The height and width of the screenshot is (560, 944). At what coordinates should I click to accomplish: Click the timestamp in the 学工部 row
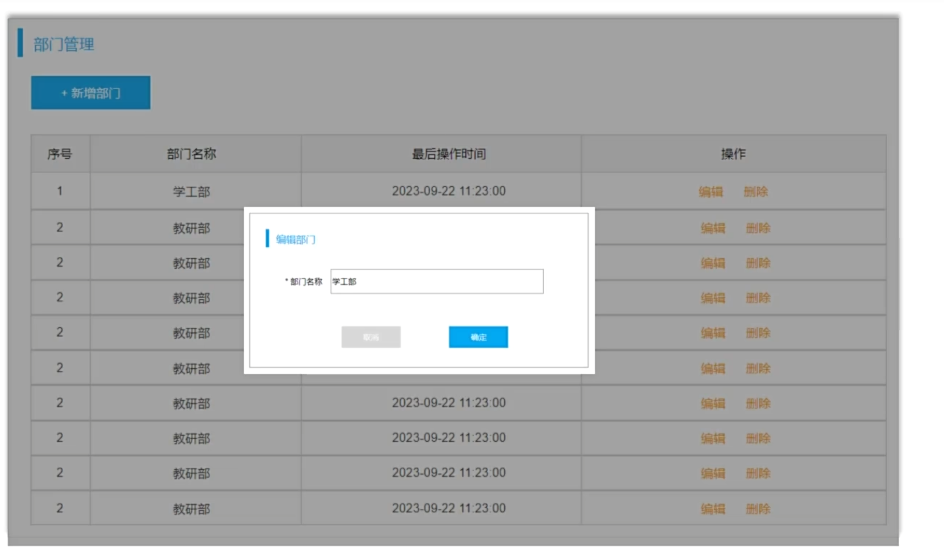[x=448, y=191]
